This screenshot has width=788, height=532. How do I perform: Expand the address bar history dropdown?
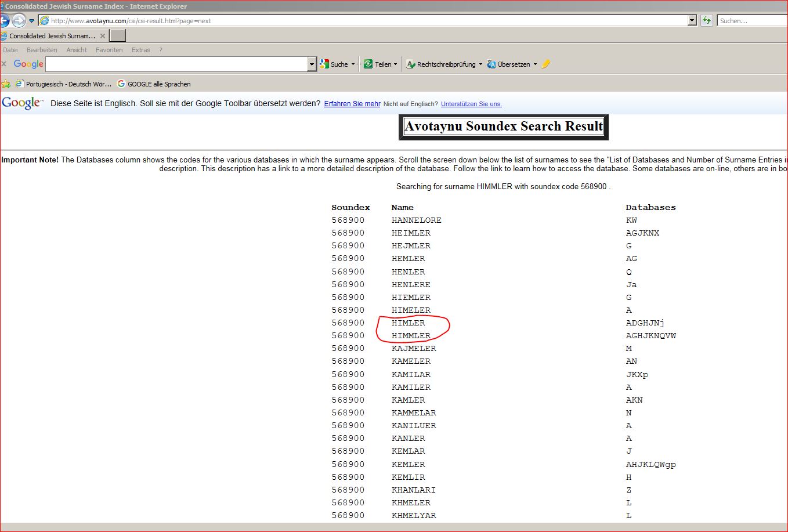click(x=692, y=20)
